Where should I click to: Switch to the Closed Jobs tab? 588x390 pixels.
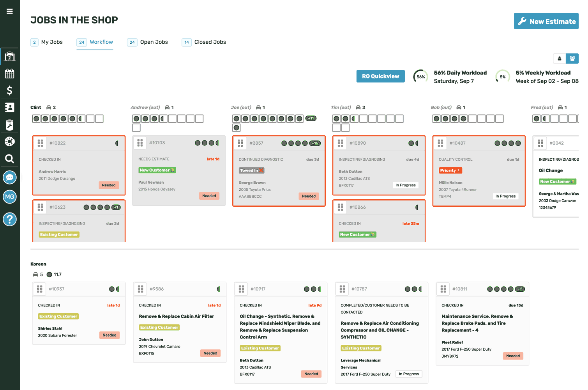click(x=210, y=42)
